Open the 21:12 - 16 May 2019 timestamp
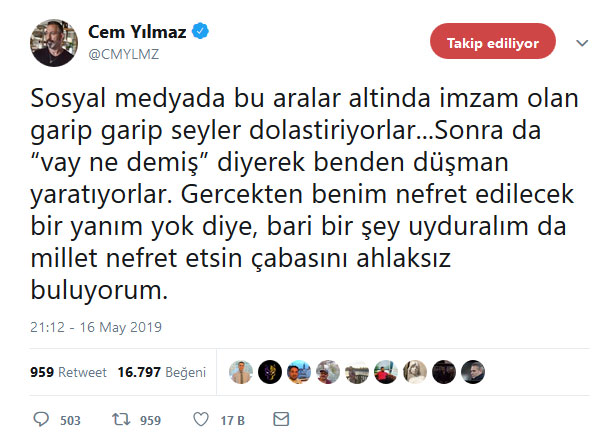This screenshot has height=446, width=616. [96, 327]
